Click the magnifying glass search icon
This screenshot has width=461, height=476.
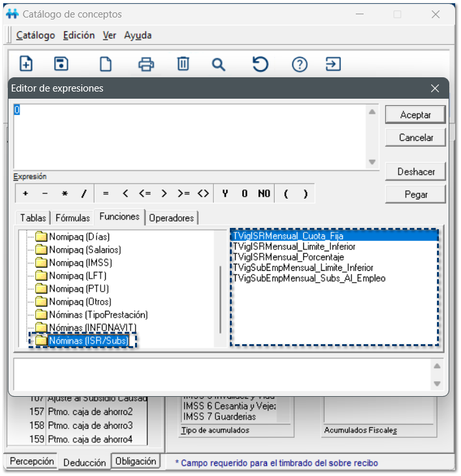(219, 64)
